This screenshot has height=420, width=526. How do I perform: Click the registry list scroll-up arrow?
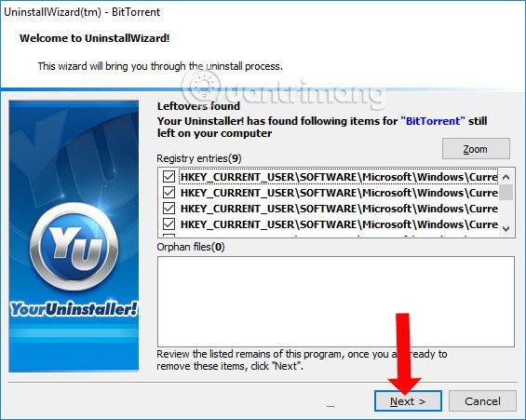click(506, 177)
